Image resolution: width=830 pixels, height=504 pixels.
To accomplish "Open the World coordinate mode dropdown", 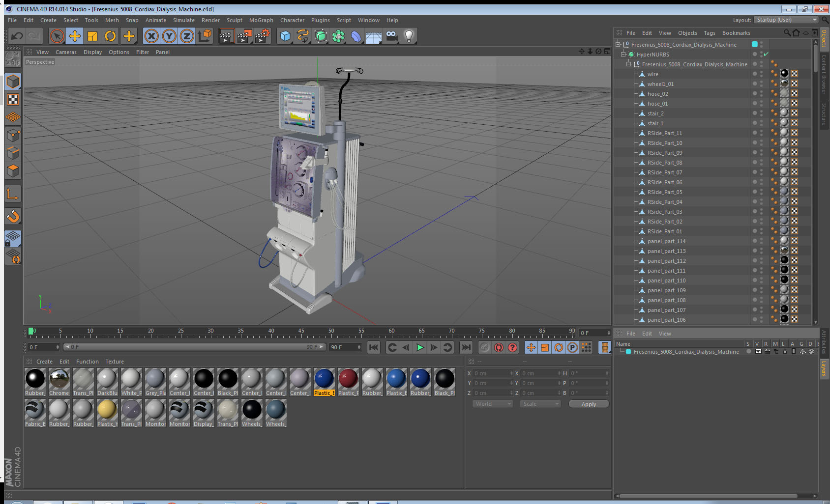I will coord(493,404).
